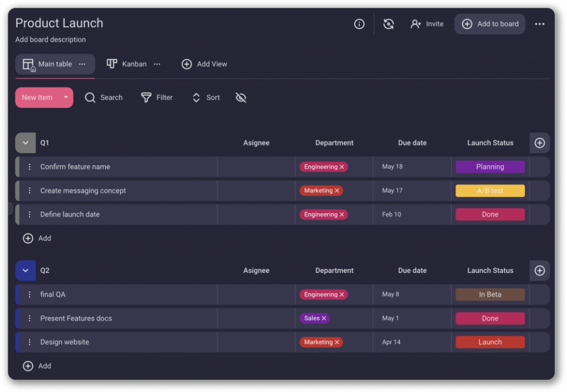Click the yellow A/B test status cell
Viewport: 567px width, 392px height.
[x=490, y=190]
